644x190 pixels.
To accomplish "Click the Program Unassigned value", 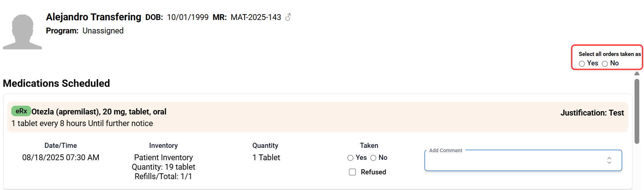I will (x=103, y=31).
